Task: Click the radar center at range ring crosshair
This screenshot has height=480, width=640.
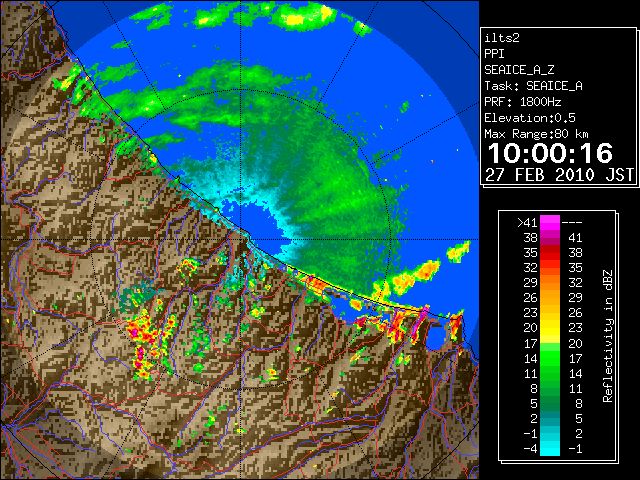Action: (x=241, y=240)
